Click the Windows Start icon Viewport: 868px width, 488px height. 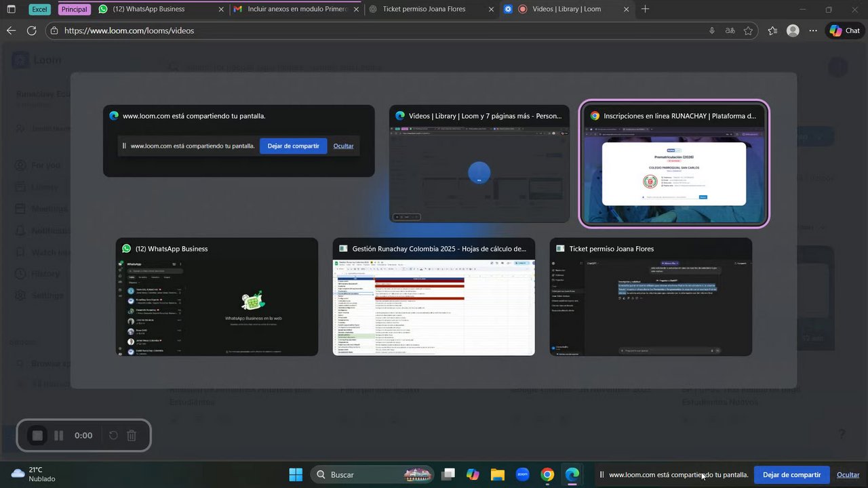(x=296, y=474)
